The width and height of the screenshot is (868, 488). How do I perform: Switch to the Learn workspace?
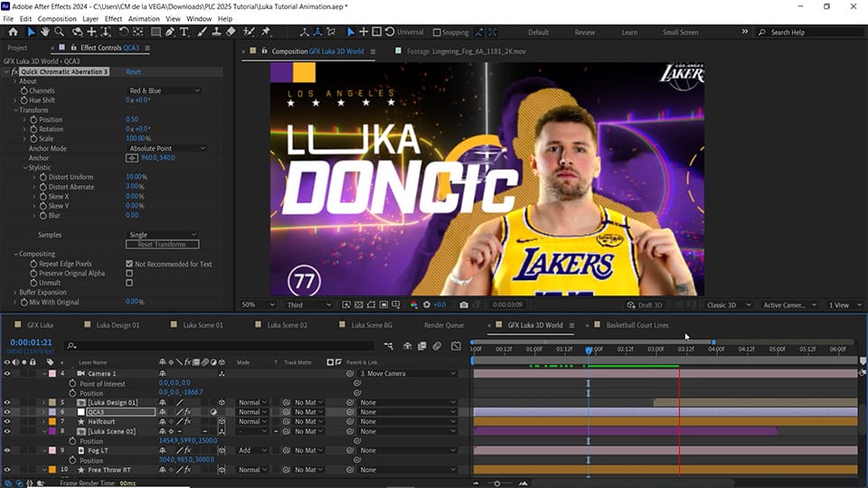(x=629, y=33)
